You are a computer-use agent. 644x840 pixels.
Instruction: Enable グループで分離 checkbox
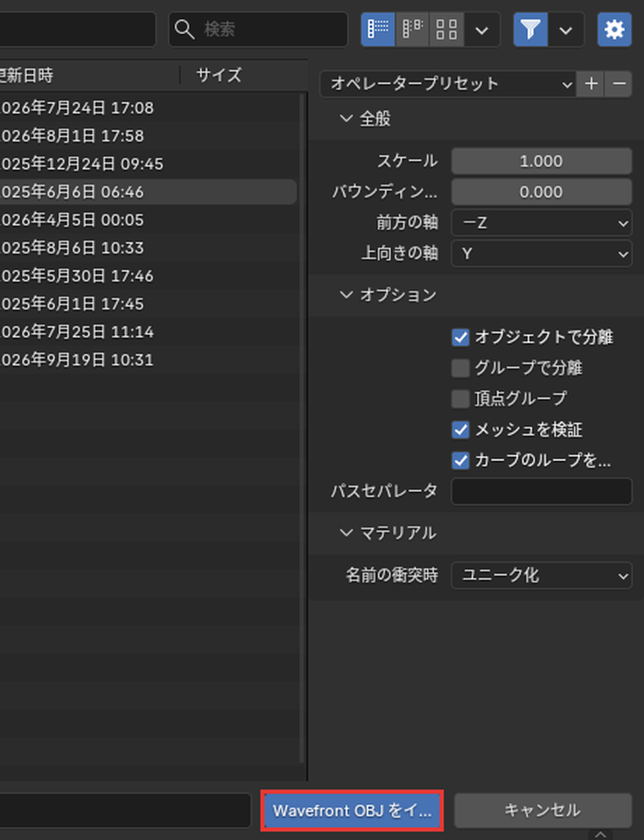pos(460,368)
